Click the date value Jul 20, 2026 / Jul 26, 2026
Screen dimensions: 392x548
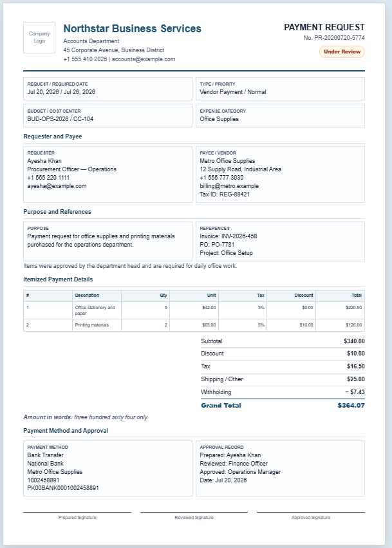(61, 92)
